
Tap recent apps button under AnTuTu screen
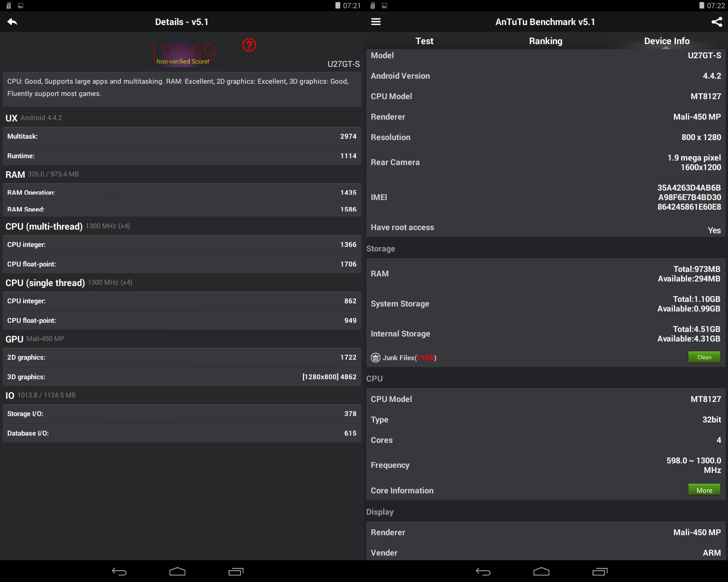[600, 572]
